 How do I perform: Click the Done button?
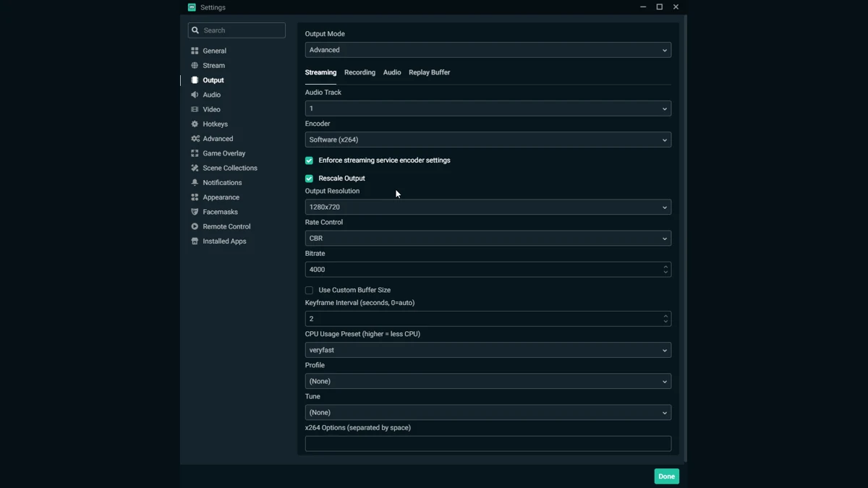tap(667, 476)
